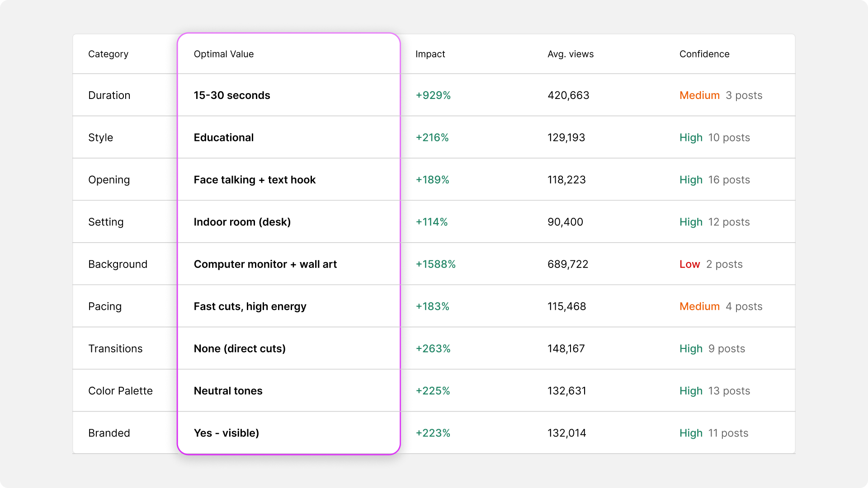The height and width of the screenshot is (488, 868).
Task: Select Face talking + text hook cell
Action: tap(255, 180)
